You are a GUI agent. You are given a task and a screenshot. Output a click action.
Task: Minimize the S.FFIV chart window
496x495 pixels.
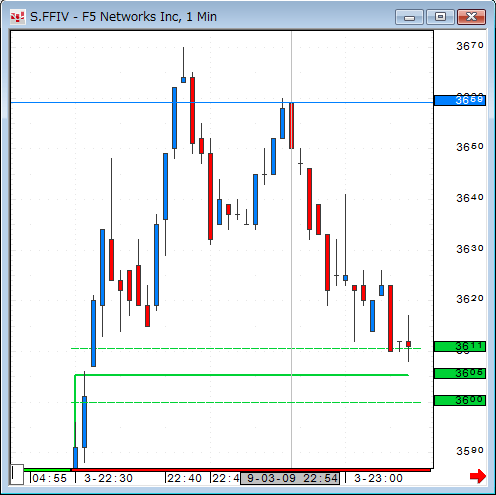click(x=409, y=17)
